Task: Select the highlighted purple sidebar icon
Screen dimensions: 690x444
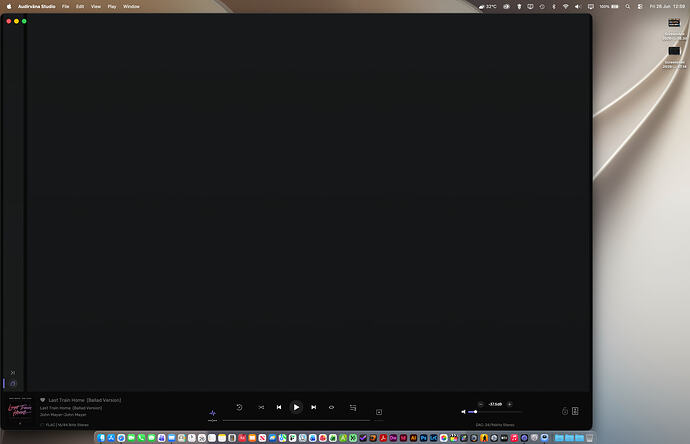Action: (13, 384)
